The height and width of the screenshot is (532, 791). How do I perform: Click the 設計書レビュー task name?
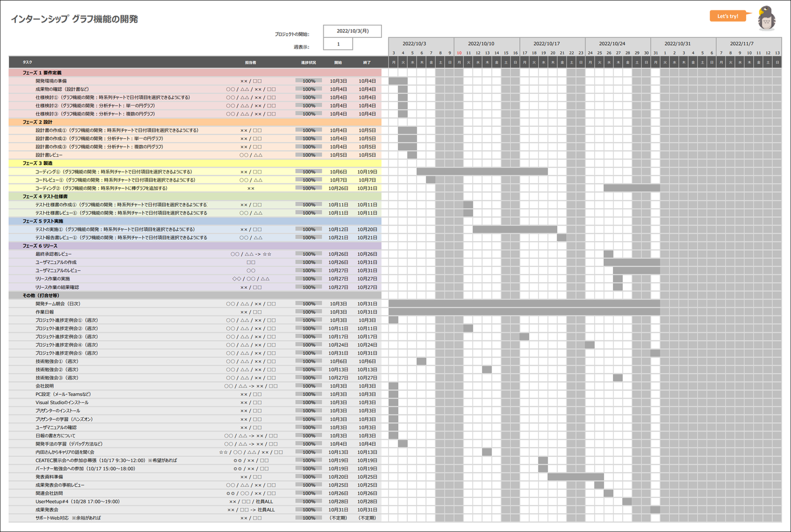(x=49, y=155)
